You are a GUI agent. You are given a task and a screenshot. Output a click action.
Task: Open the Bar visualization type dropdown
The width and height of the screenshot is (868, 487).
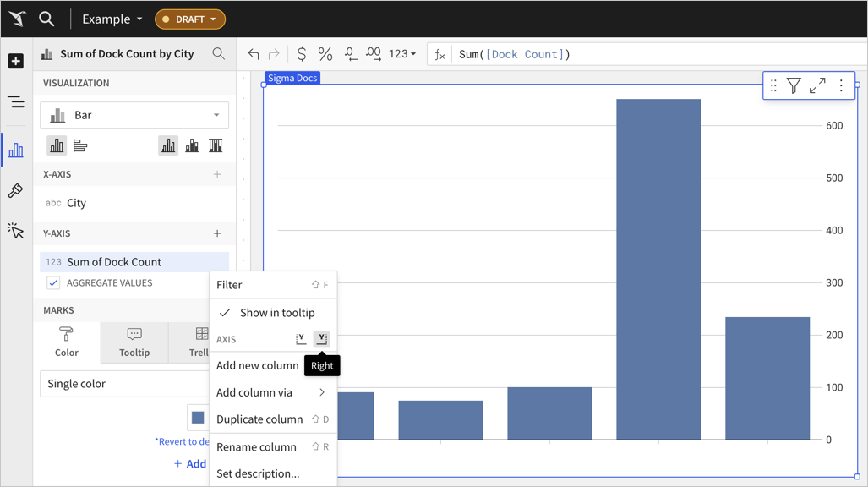[x=134, y=115]
